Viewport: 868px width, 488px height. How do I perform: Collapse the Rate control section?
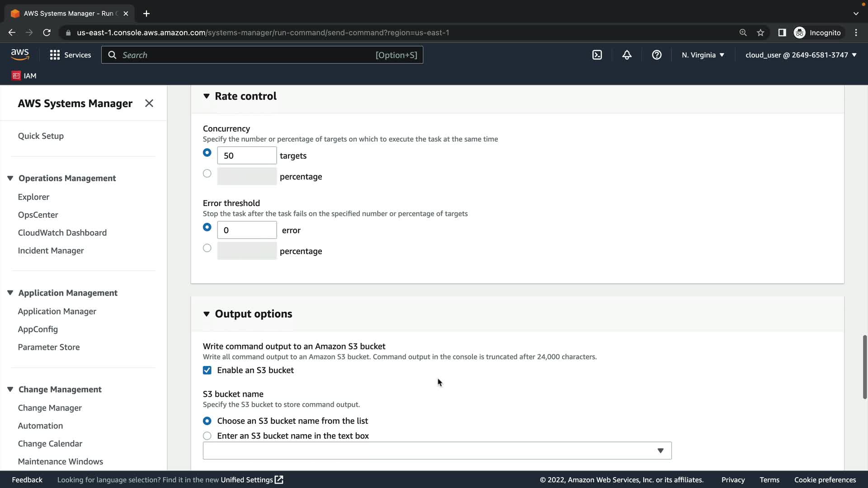207,96
